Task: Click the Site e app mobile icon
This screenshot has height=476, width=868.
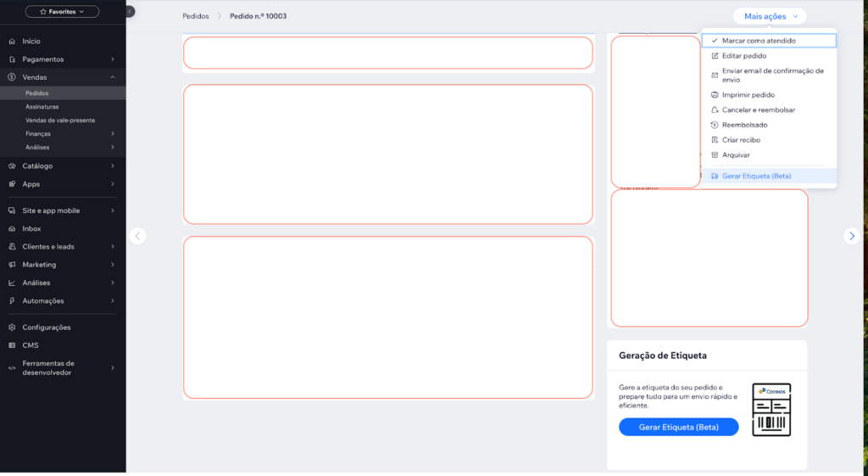Action: [x=12, y=210]
